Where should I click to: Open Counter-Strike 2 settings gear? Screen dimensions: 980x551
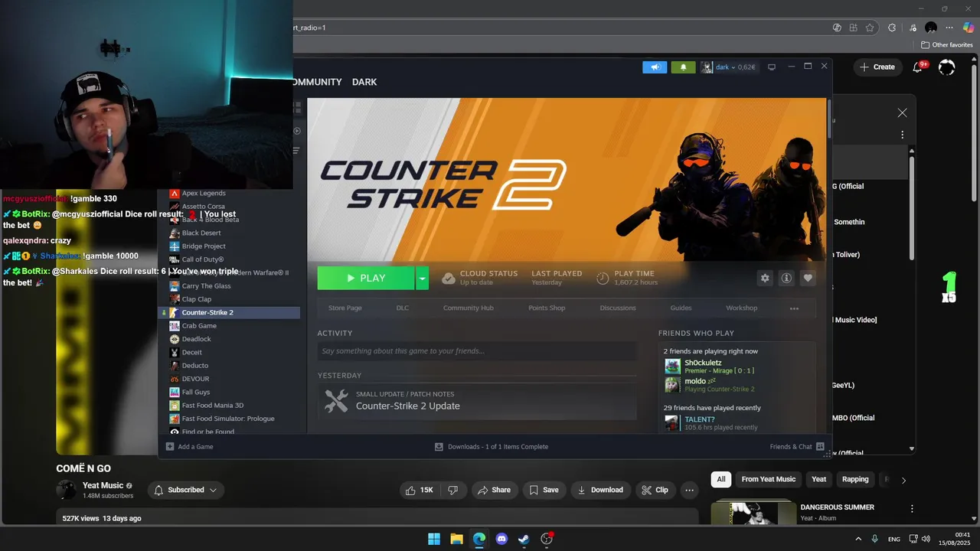pos(764,278)
